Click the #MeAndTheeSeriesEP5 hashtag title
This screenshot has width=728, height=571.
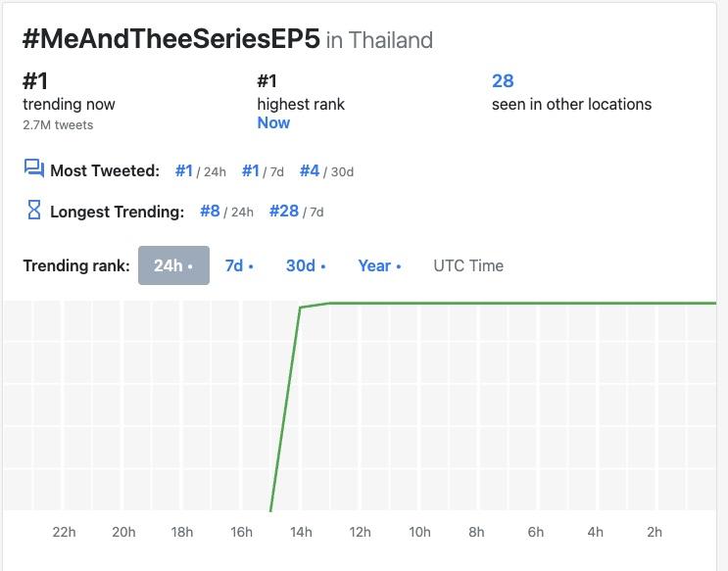point(170,39)
